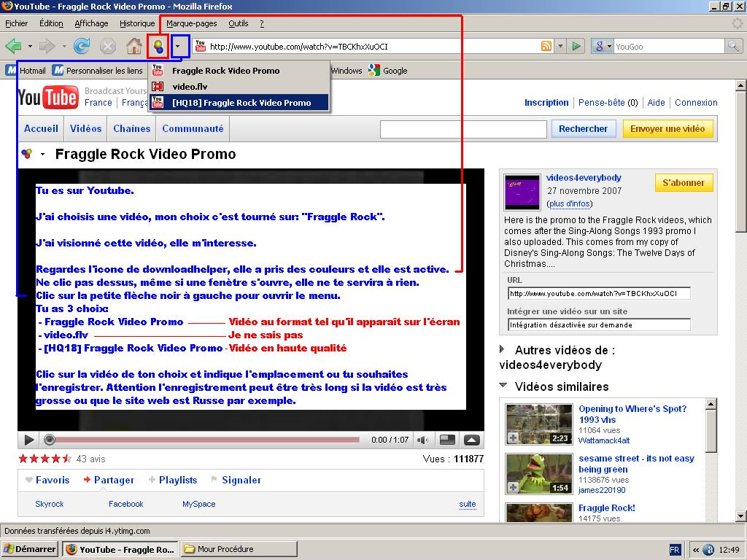Collapse the Vidéos similaires section
Image resolution: width=747 pixels, height=560 pixels.
click(503, 386)
